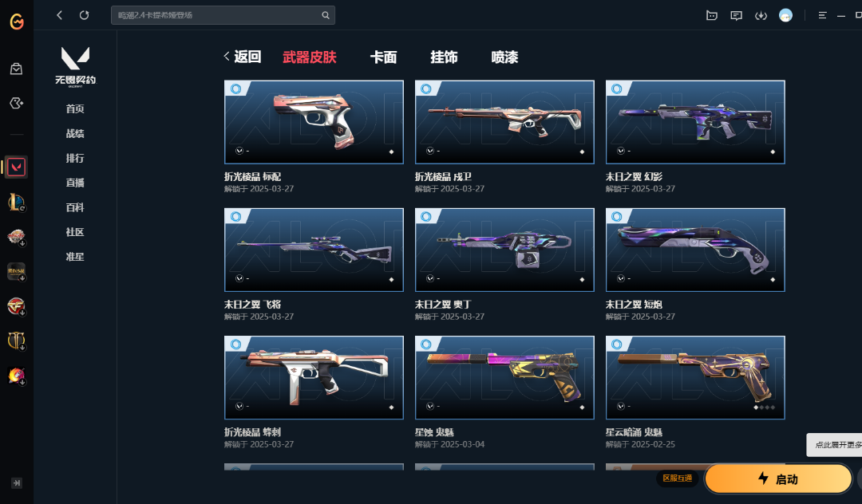Image resolution: width=862 pixels, height=504 pixels.
Task: Open 准星 in the left navigation
Action: pos(75,257)
